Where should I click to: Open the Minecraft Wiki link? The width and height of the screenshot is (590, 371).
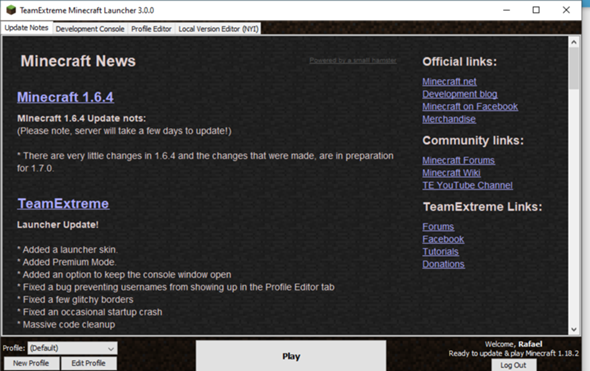point(451,173)
